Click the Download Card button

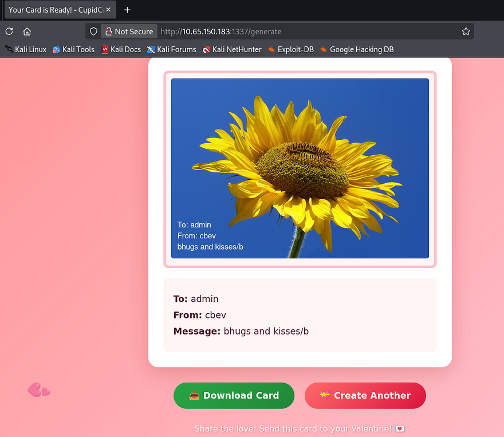point(234,396)
